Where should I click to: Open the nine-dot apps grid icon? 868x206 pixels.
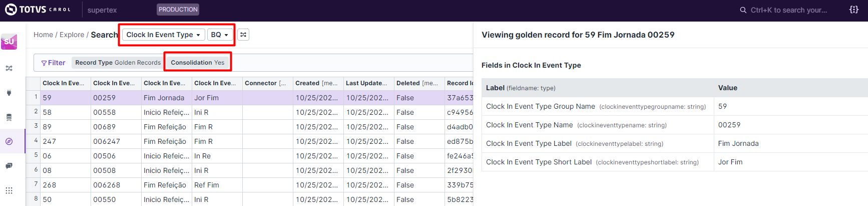point(9,190)
